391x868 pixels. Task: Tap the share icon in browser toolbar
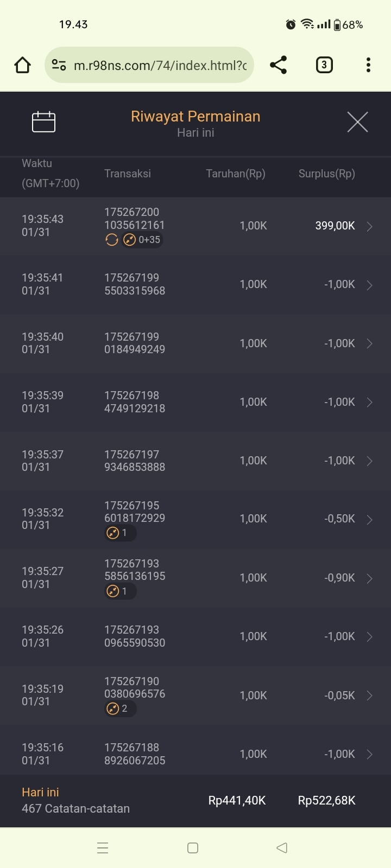tap(278, 65)
